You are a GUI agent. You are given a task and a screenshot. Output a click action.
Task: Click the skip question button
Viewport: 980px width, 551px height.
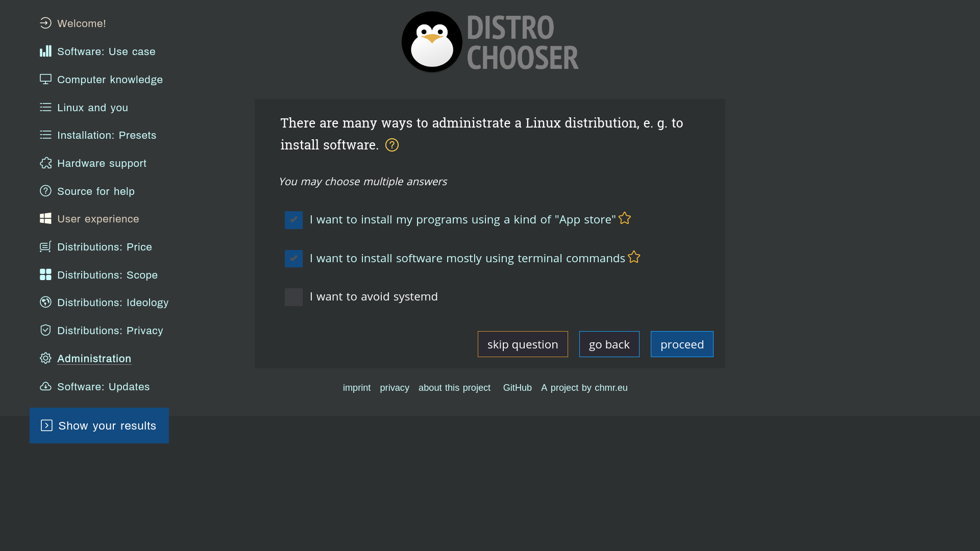(x=523, y=344)
